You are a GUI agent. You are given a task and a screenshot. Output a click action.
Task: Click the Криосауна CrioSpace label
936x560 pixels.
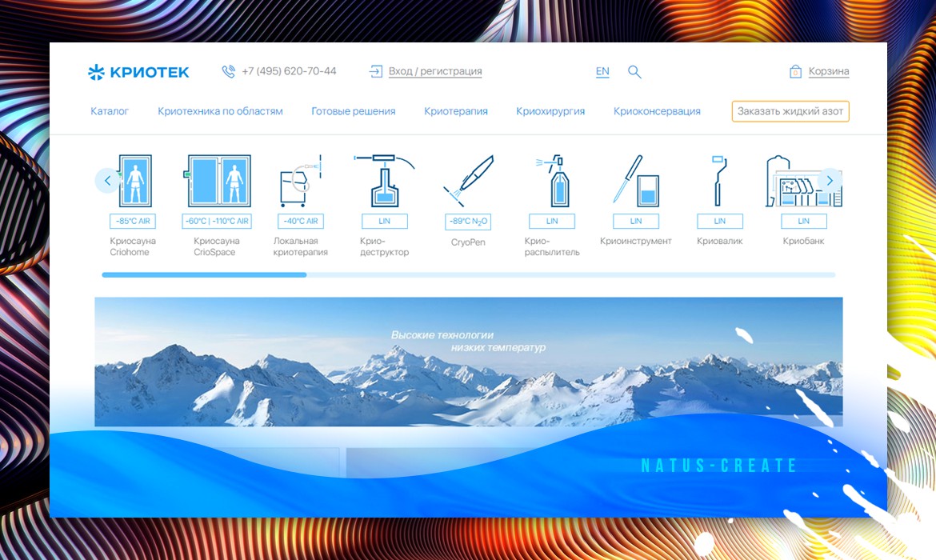click(217, 246)
